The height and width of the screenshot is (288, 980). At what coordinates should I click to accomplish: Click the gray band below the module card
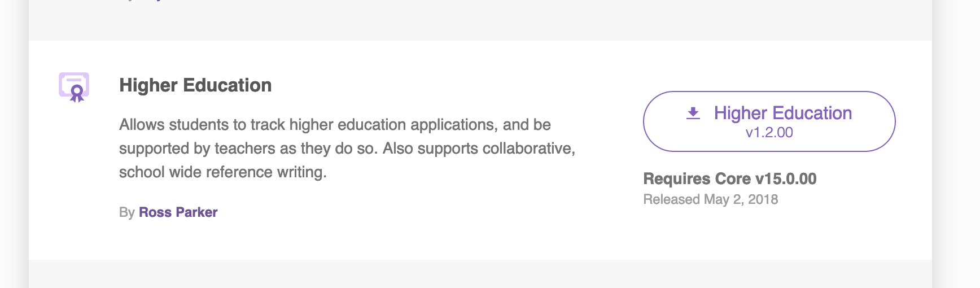coord(480,274)
